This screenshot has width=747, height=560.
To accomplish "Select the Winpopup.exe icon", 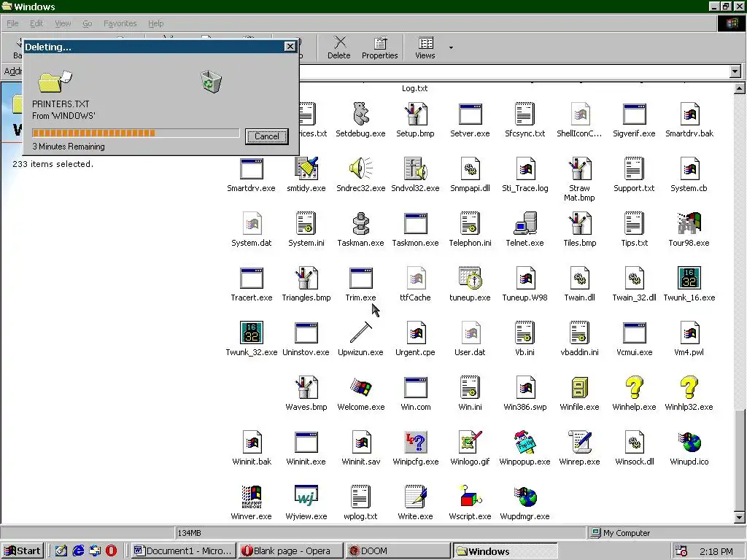I will click(x=525, y=443).
